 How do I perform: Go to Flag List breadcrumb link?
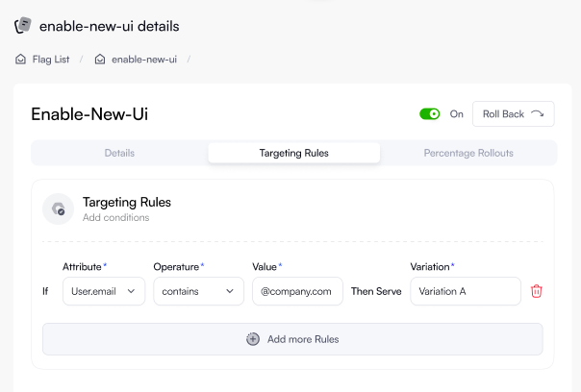[x=50, y=60]
